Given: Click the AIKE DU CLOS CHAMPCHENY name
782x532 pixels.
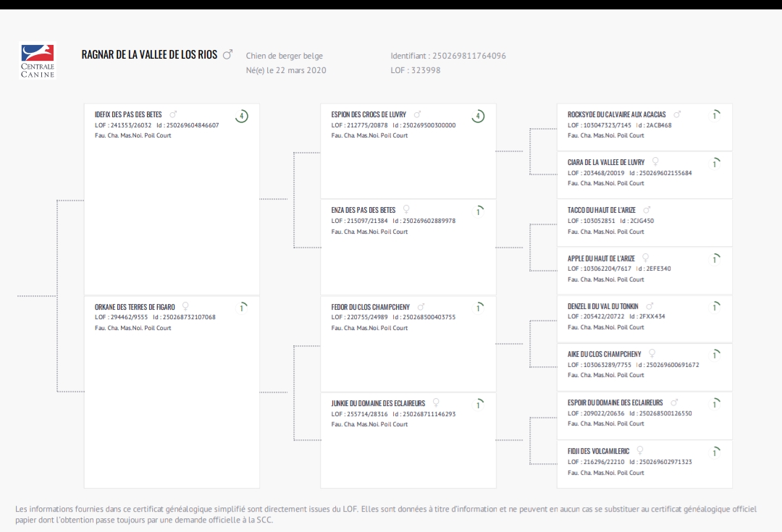Looking at the screenshot, I should click(604, 354).
